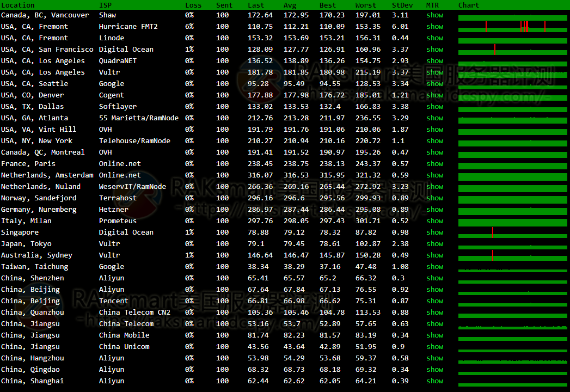This screenshot has width=570, height=392.
Task: Click 'Germany, Nuremberg' location cell
Action: click(x=39, y=210)
